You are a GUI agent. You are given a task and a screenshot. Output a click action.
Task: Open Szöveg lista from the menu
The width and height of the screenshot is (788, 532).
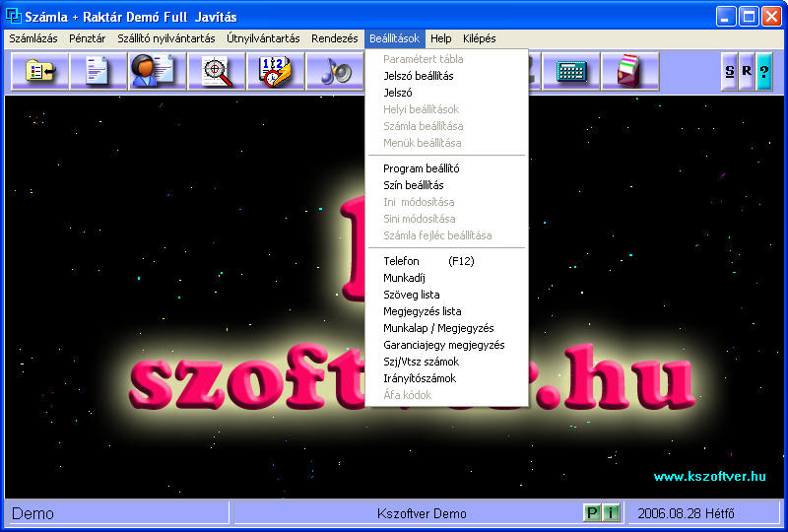(447, 295)
